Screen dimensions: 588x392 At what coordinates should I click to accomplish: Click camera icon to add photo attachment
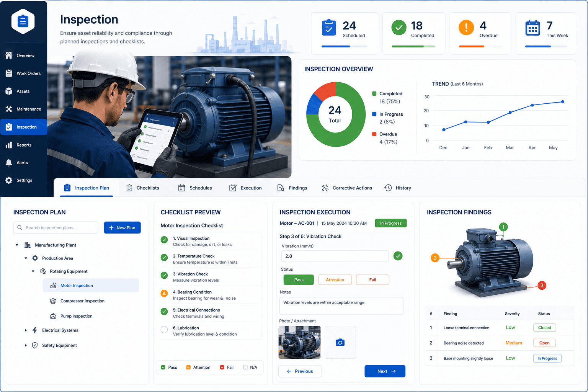(x=340, y=342)
